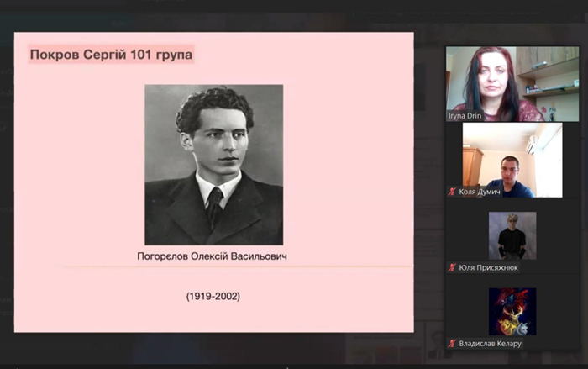This screenshot has width=588, height=369.
Task: Select Iryna Drin's video tile
Action: pyautogui.click(x=512, y=84)
